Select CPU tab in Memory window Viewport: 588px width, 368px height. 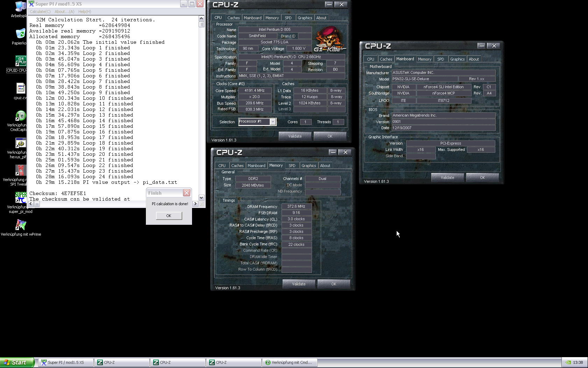222,166
